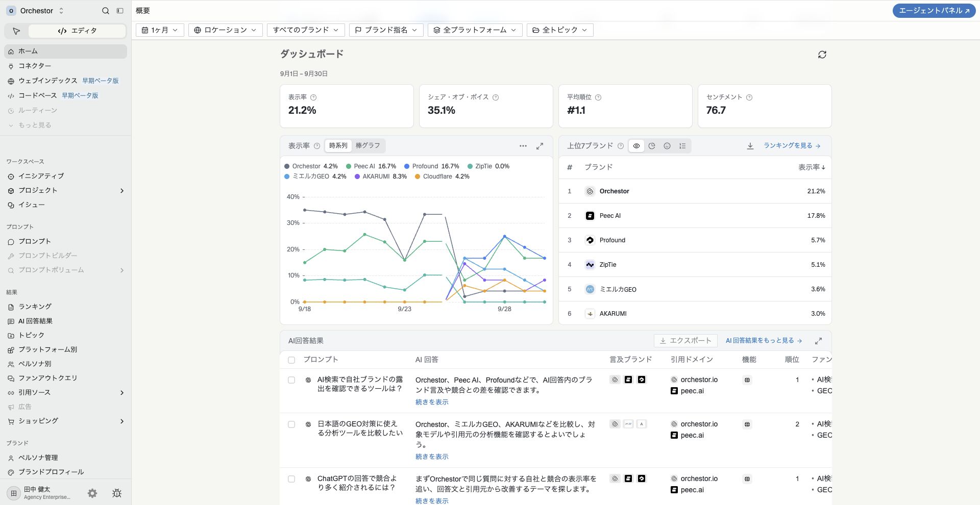The height and width of the screenshot is (505, 980).
Task: Toggle the Orchestor legend series in chart
Action: coord(311,166)
